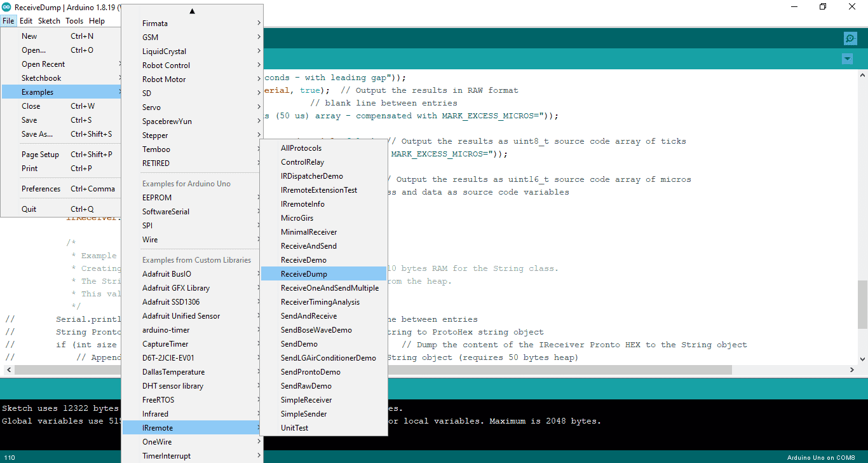Viewport: 868px width, 463px height.
Task: Open the ReceiveDump example
Action: [324, 274]
